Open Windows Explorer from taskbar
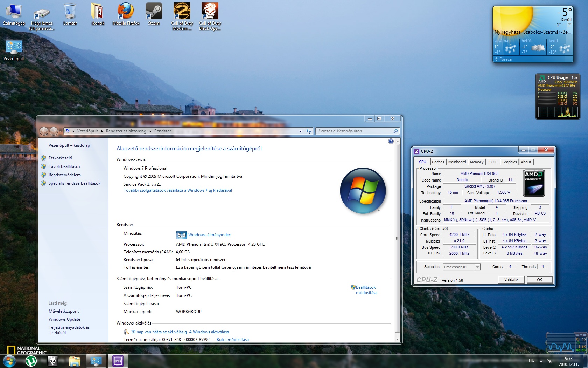 74,361
